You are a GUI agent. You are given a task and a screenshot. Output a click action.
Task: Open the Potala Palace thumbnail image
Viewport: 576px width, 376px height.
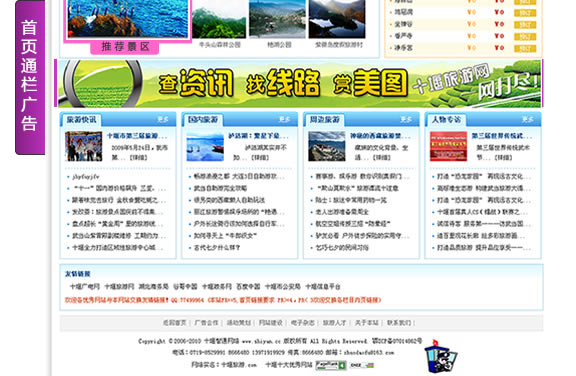(327, 147)
